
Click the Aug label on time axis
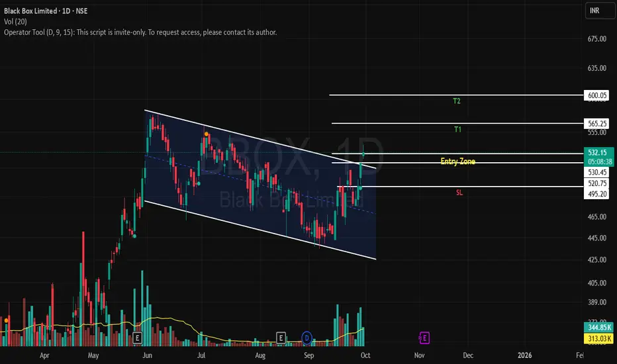click(260, 355)
